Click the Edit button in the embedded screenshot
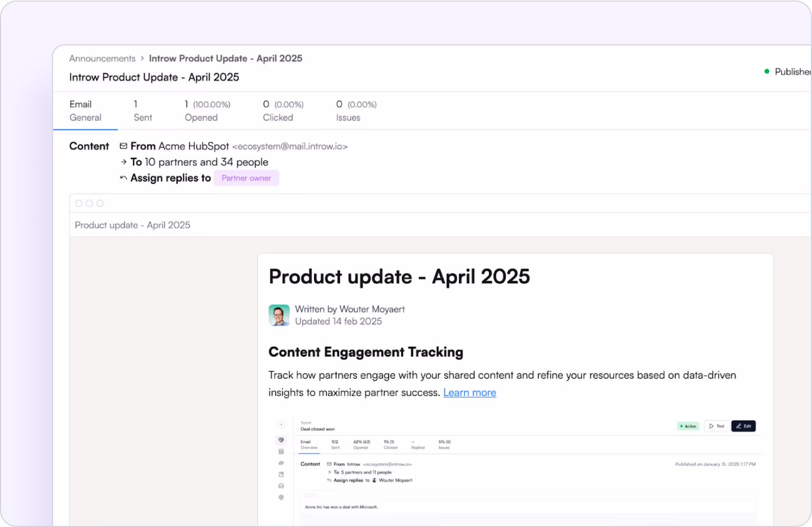Image resolution: width=812 pixels, height=527 pixels. coord(743,426)
